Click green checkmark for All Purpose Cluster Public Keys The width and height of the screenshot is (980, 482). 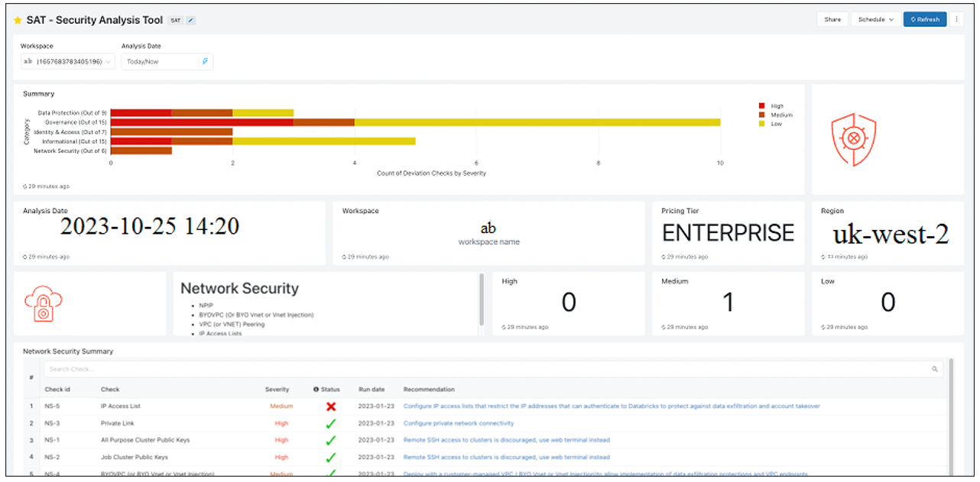331,440
